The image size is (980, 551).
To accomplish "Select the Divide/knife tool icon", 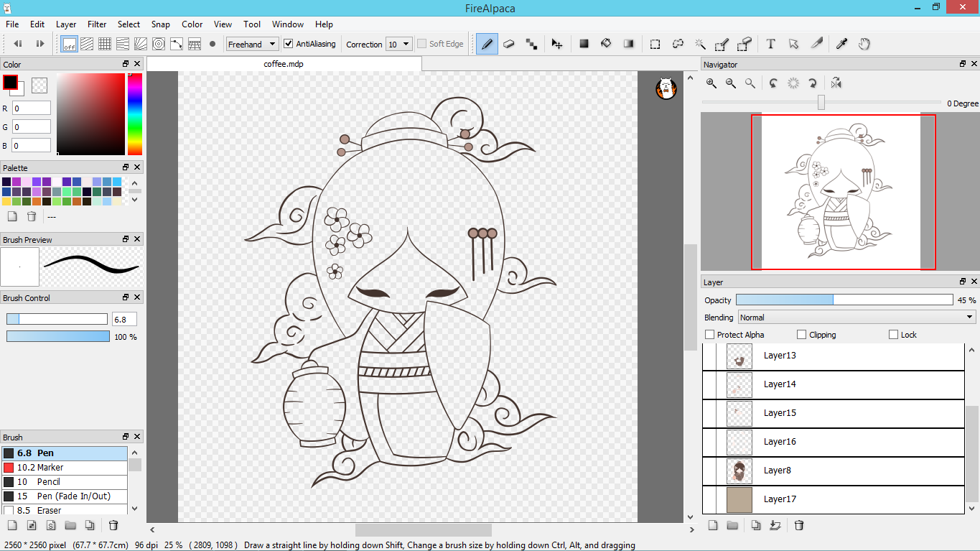I will 816,44.
